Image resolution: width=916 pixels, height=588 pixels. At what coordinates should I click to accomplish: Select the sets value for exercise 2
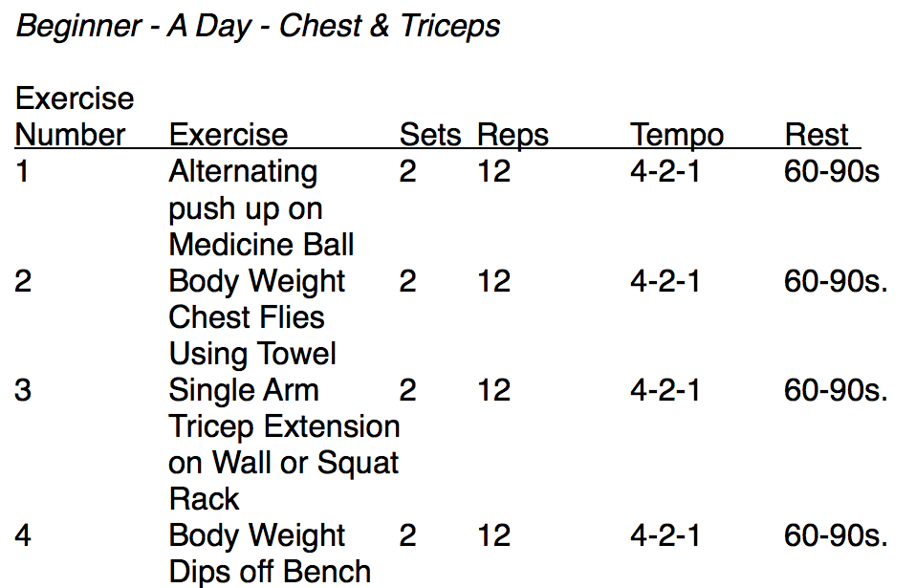point(407,281)
